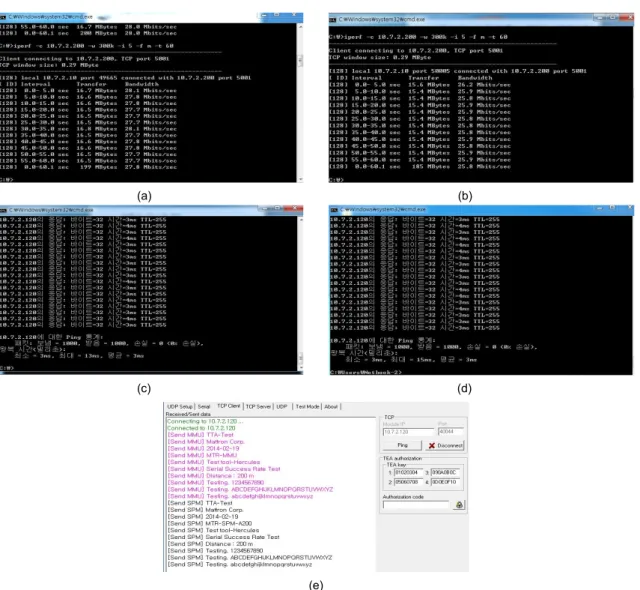Click '[Send MMU] Mattron Corp.' log line

click(206, 442)
